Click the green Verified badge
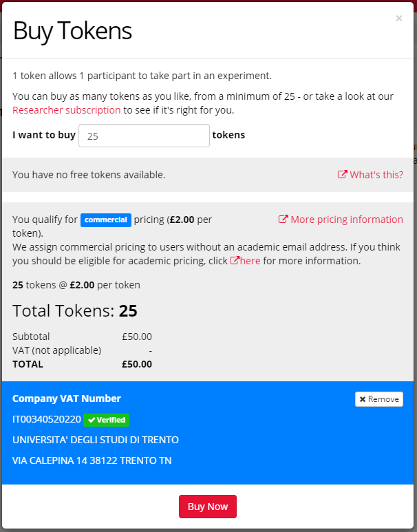Viewport: 417px width, 532px height. pos(106,420)
